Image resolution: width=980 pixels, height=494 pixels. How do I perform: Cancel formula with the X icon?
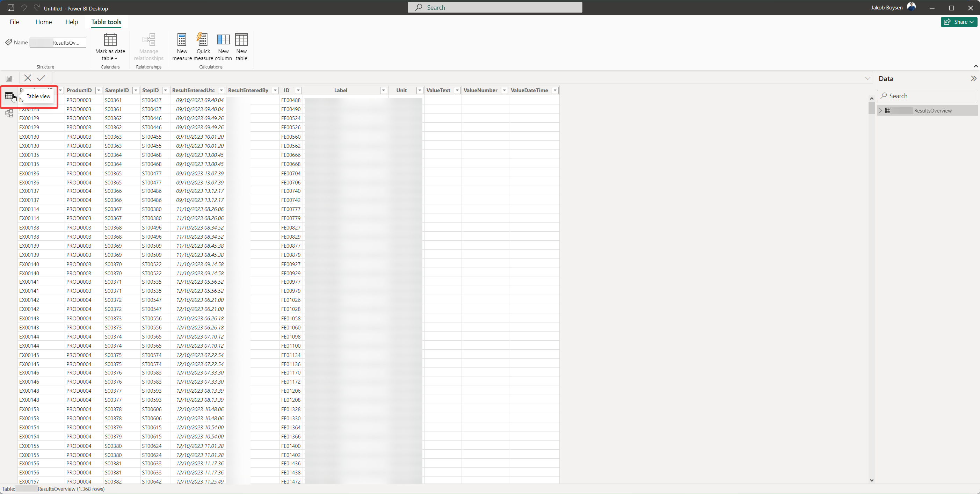tap(27, 78)
